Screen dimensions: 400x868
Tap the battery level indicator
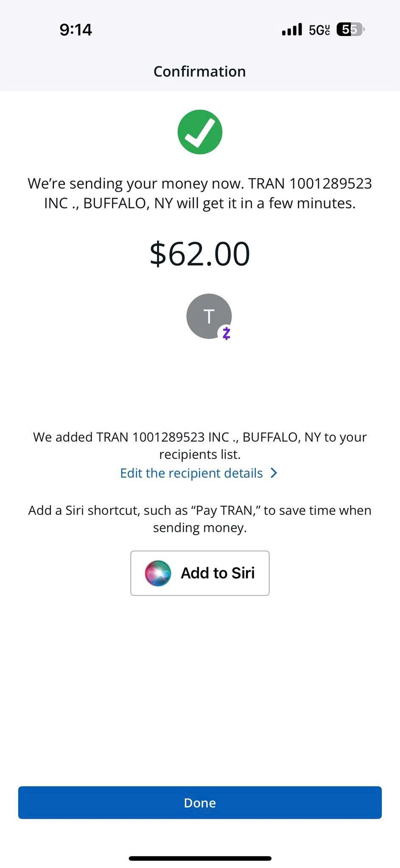click(x=350, y=30)
